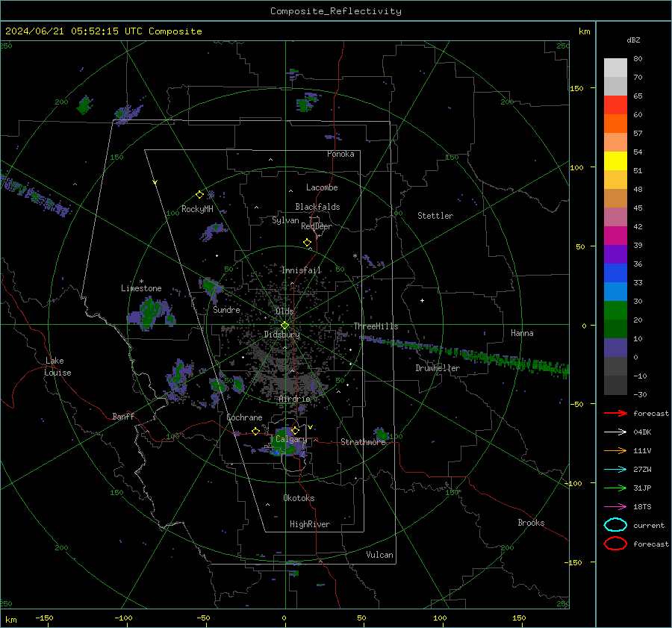Image resolution: width=672 pixels, height=628 pixels.
Task: Click the Composite_Reflectivity title text
Action: (335, 11)
